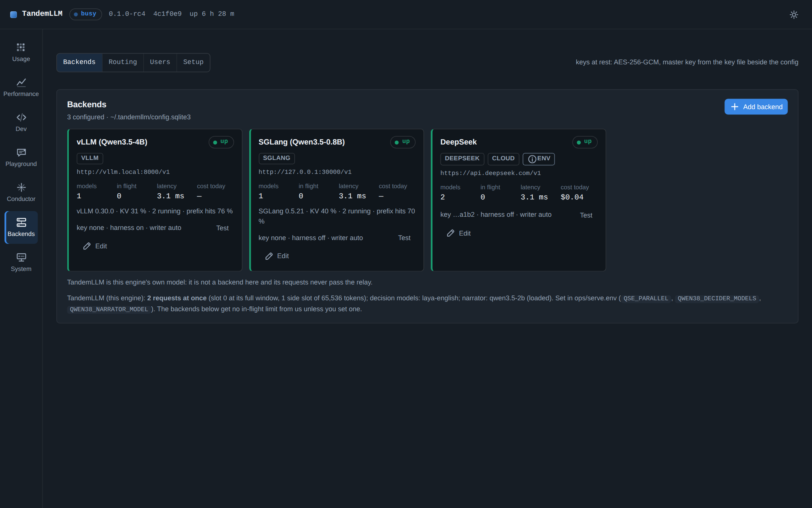Open the Usage sidebar section

(x=21, y=52)
